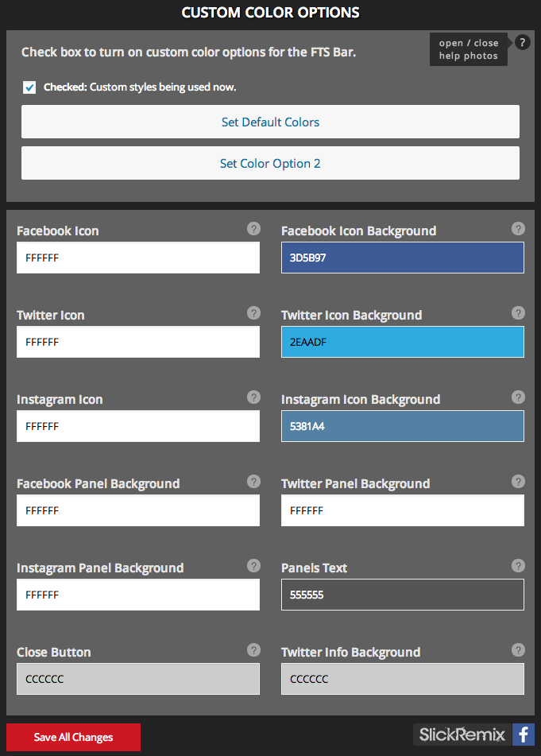Save All Changes with the red button
Screen dimensions: 541x756
point(73,737)
